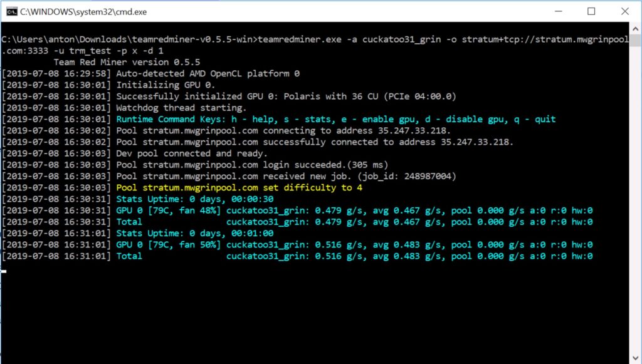The height and width of the screenshot is (364, 642).
Task: Click 'Auto-detected AMD OpenCL platform 0' line
Action: tap(150, 74)
